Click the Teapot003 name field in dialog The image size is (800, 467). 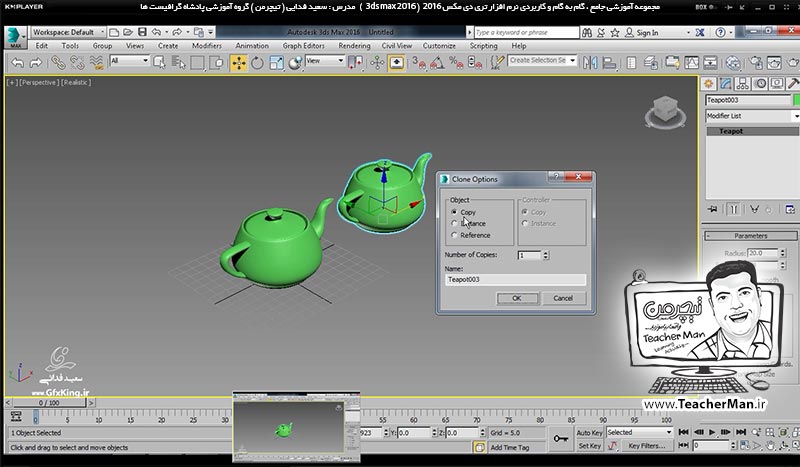tap(515, 279)
